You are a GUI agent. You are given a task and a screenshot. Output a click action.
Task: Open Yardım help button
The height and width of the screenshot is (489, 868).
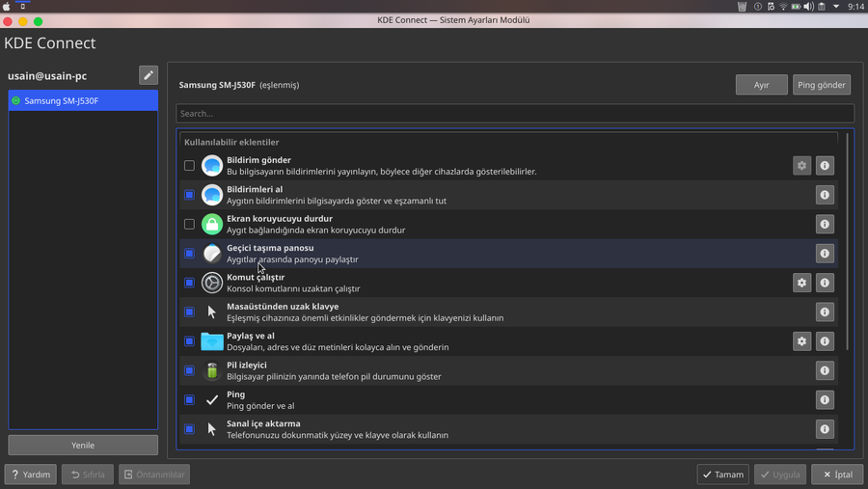coord(31,475)
